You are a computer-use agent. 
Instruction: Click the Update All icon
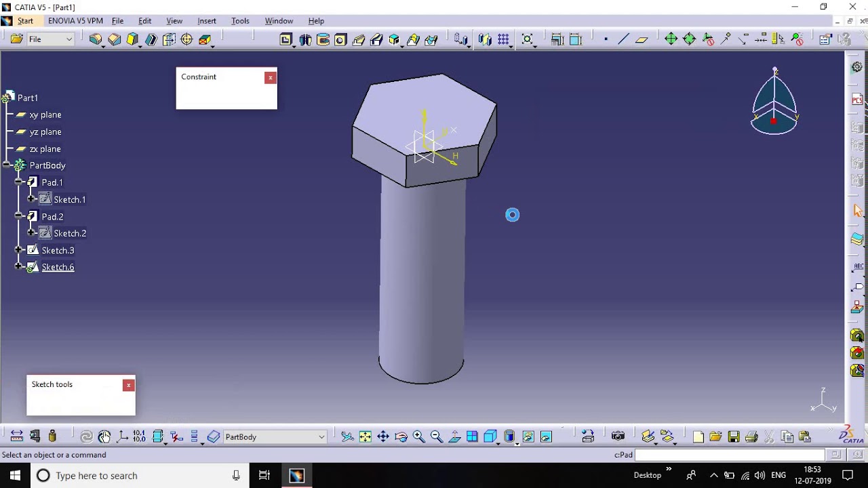click(x=86, y=436)
